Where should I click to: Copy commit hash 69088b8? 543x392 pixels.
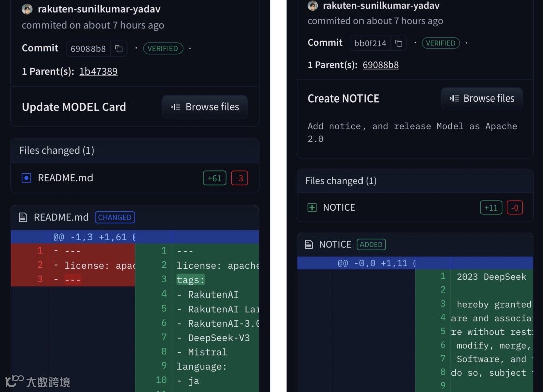pyautogui.click(x=119, y=49)
